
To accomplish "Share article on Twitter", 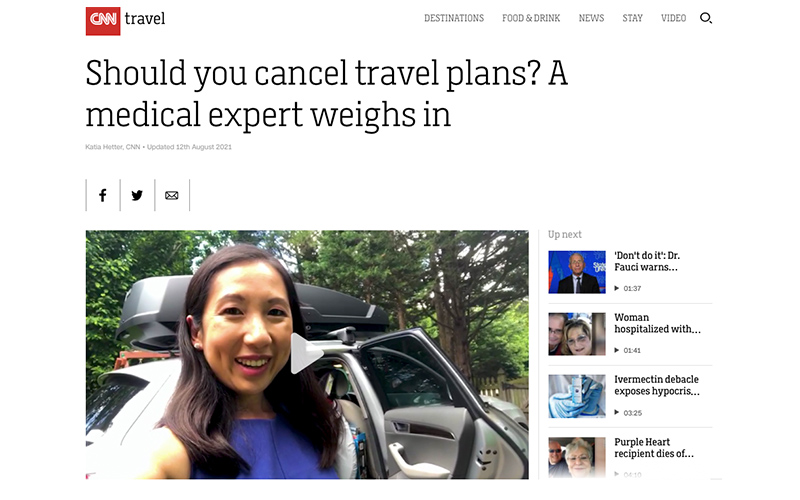I will (137, 195).
